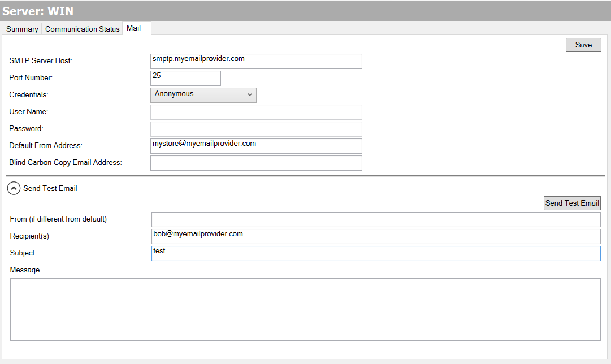The image size is (611, 364).
Task: Click the Message label above the text area
Action: [x=25, y=270]
